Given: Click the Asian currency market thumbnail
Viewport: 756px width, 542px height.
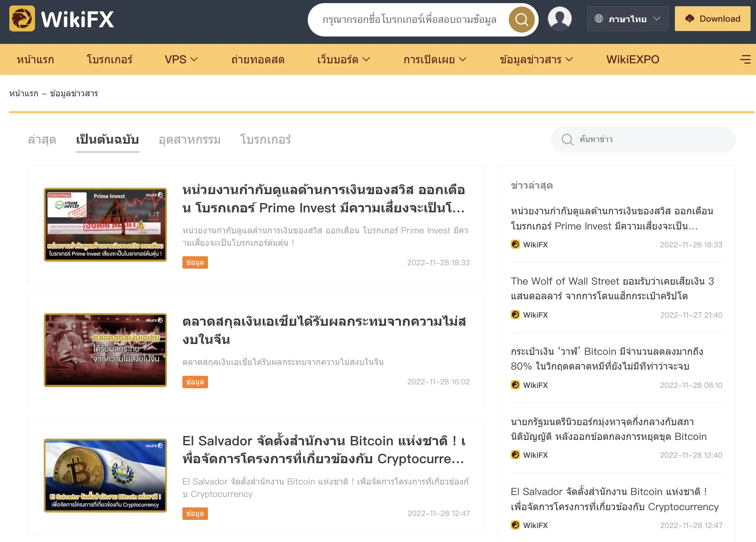Looking at the screenshot, I should 106,350.
